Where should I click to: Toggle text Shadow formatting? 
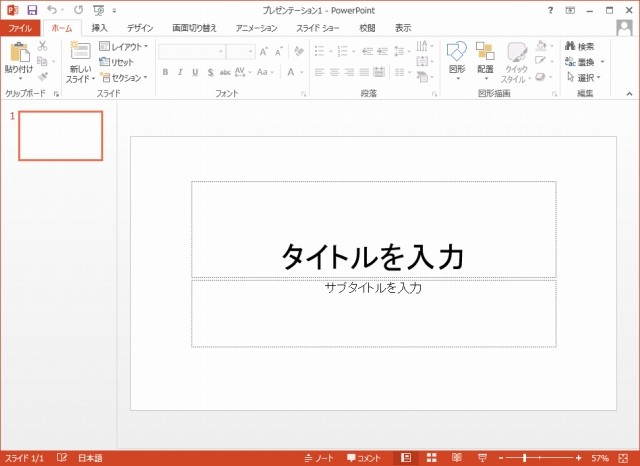point(210,72)
